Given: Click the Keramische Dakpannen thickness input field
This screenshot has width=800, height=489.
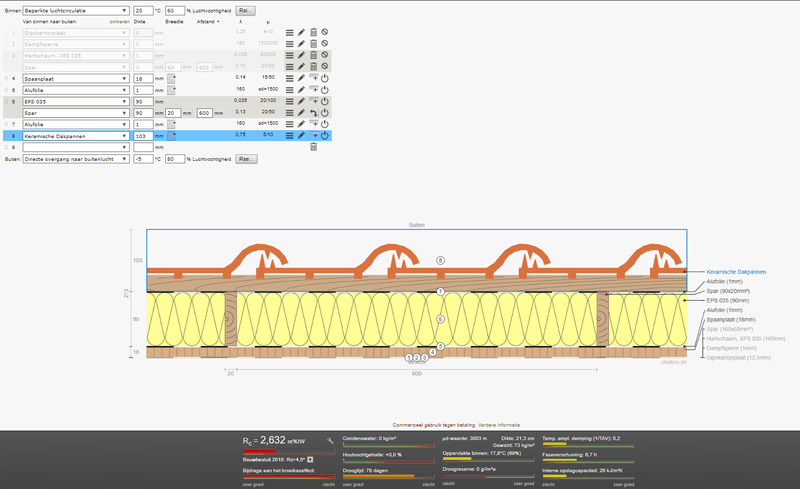Looking at the screenshot, I should click(x=141, y=135).
